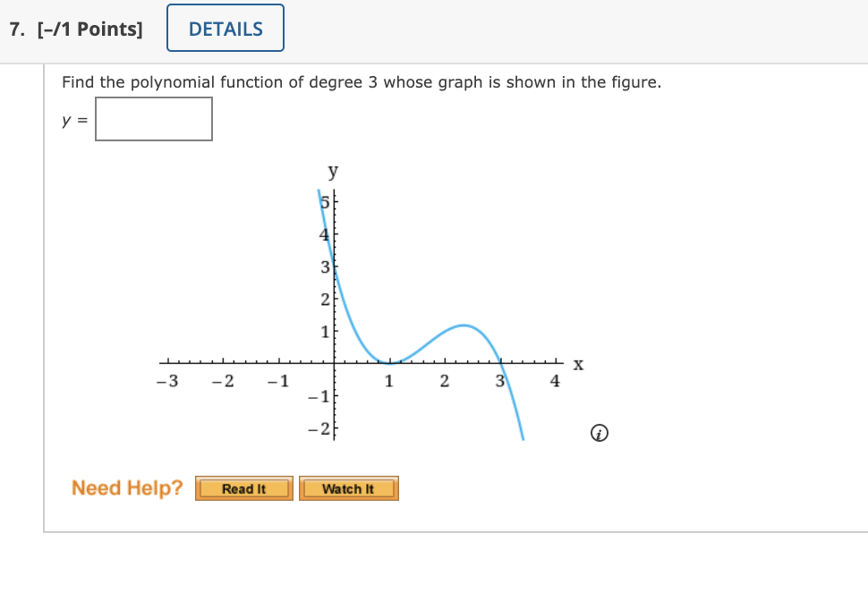This screenshot has width=868, height=592.
Task: Click the x-intercept near 3 on the graph
Action: [501, 364]
